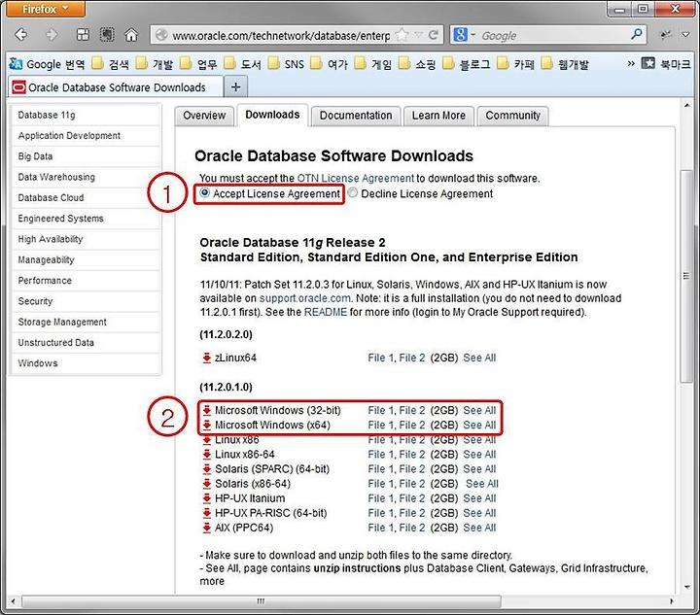Open the 업무 bookmark folder
Screen dimensions: 700x615
pos(198,64)
